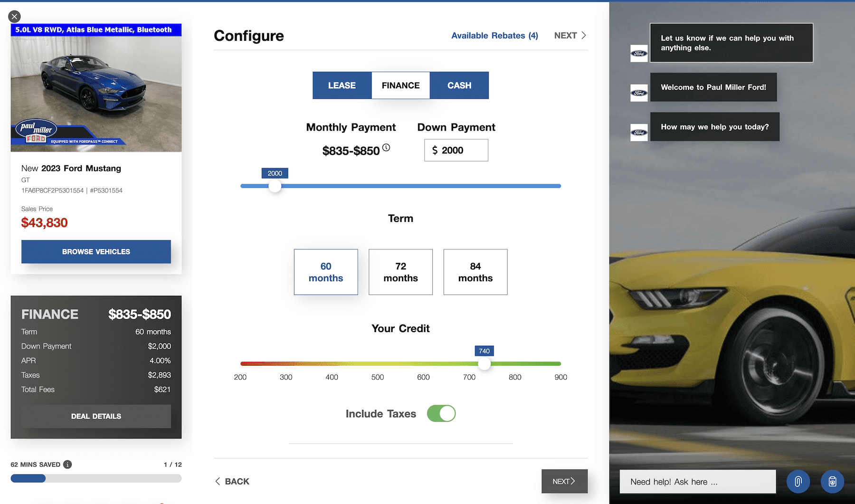Toggle the Include Taxes switch

[441, 414]
